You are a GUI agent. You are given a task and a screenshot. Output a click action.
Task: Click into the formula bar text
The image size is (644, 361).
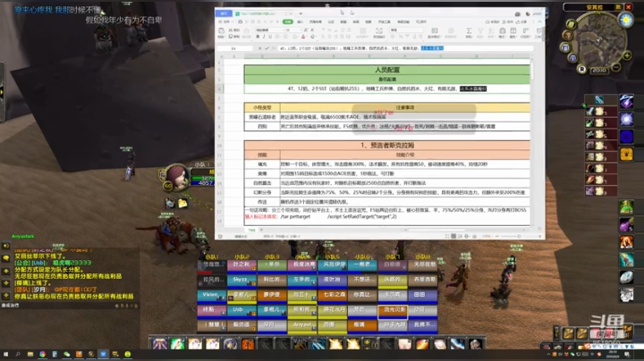click(405, 48)
